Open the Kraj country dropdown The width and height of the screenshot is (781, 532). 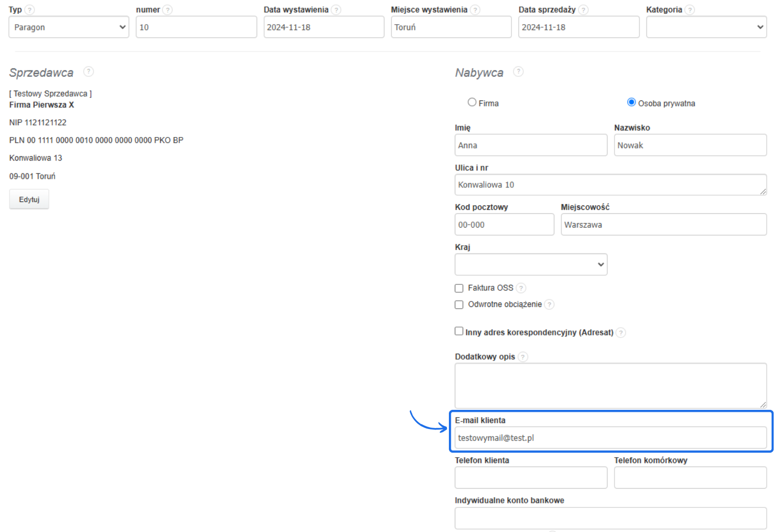tap(531, 265)
